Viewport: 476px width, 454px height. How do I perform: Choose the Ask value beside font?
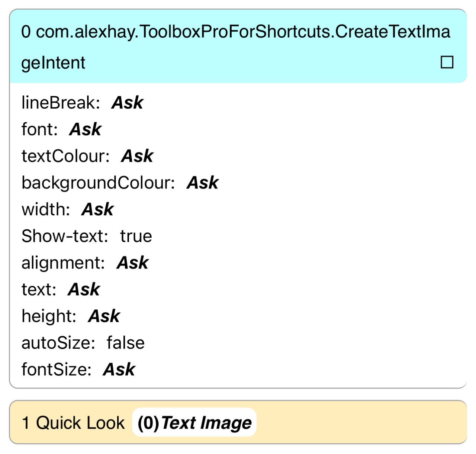(x=85, y=129)
